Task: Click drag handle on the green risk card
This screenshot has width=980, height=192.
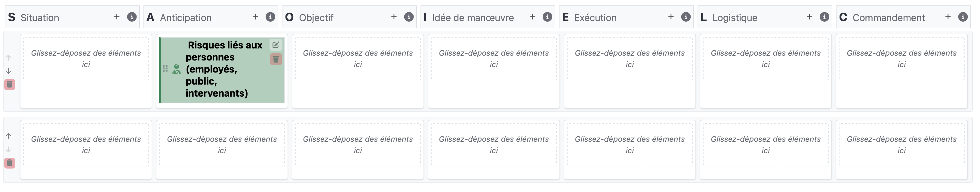Action: click(165, 69)
